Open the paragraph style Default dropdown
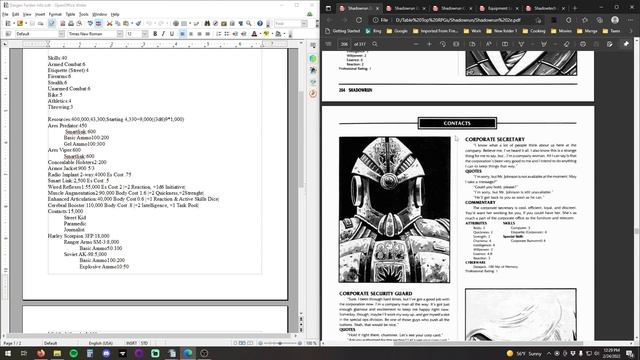Image resolution: width=640 pixels, height=360 pixels. [62, 34]
